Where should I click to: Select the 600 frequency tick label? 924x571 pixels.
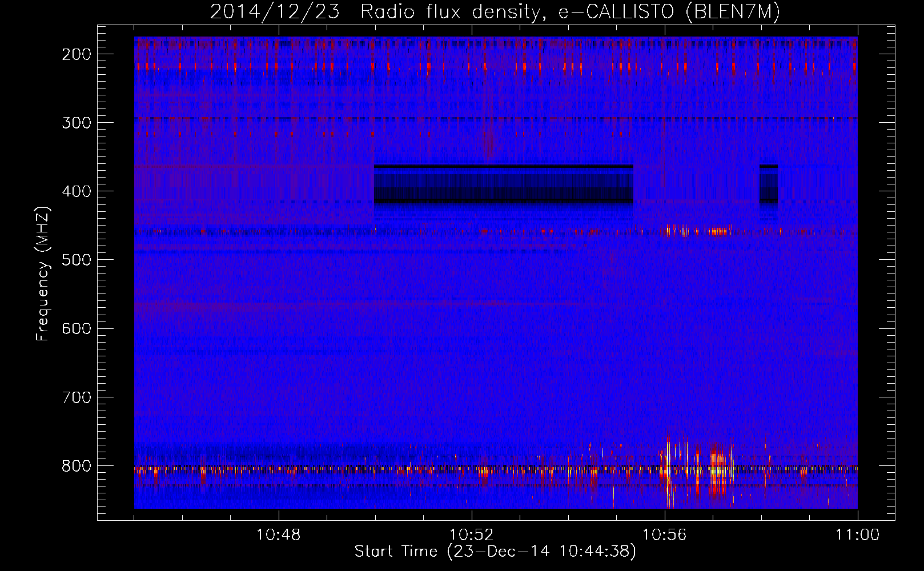pos(76,328)
